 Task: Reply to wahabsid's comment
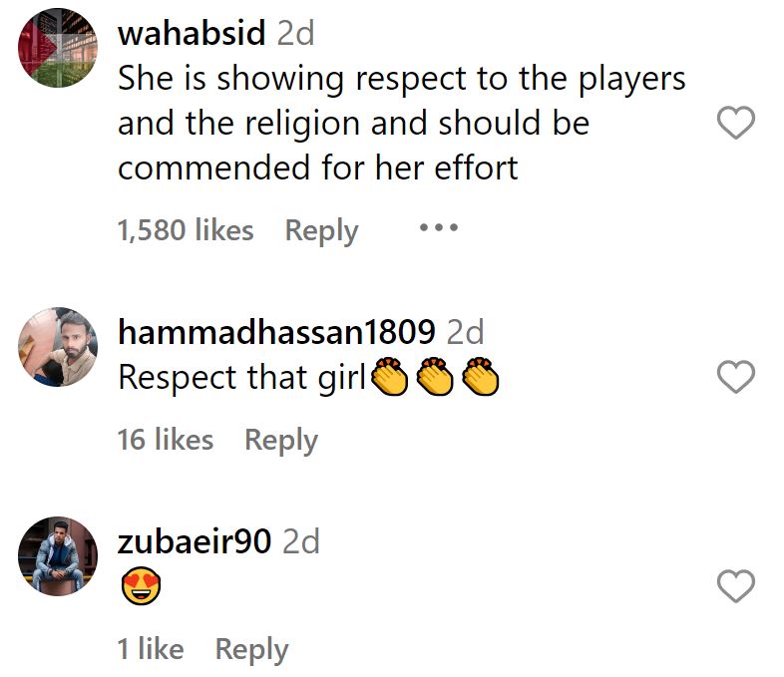(x=321, y=231)
